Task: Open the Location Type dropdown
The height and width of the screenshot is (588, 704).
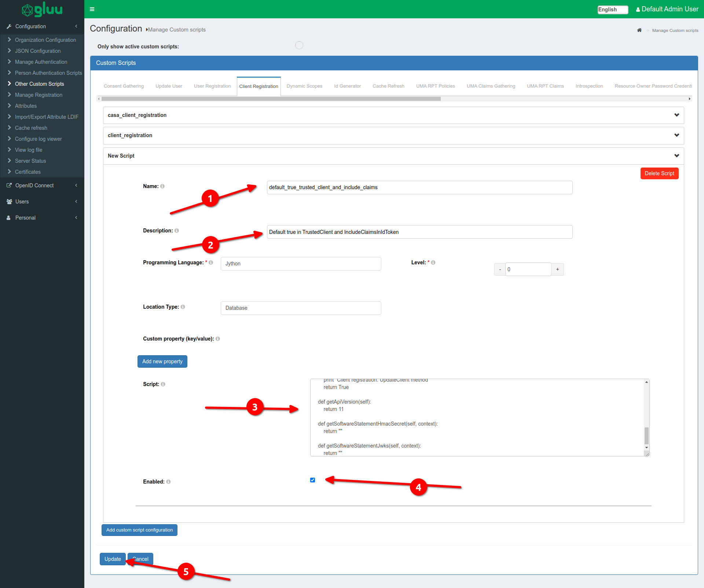Action: pos(301,308)
